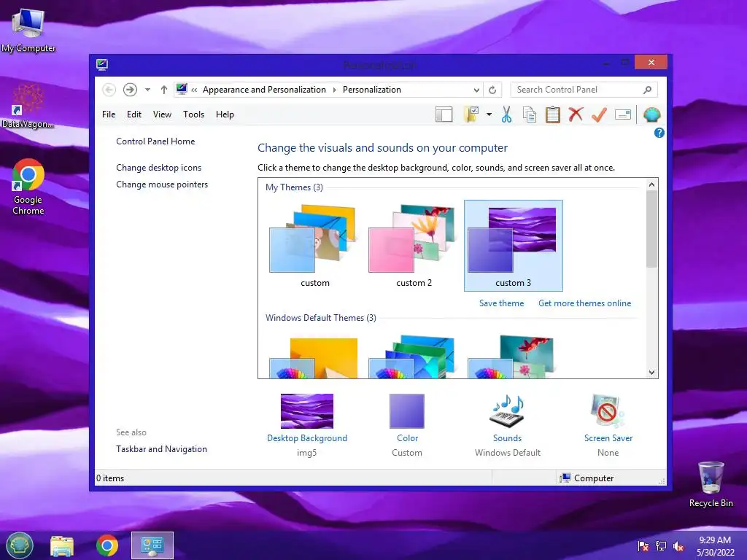Click the theme list scrollbar thumb
The height and width of the screenshot is (560, 747).
(651, 228)
